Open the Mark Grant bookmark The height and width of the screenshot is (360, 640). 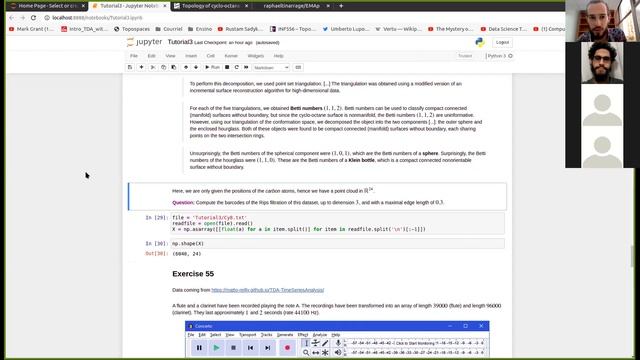[31, 29]
